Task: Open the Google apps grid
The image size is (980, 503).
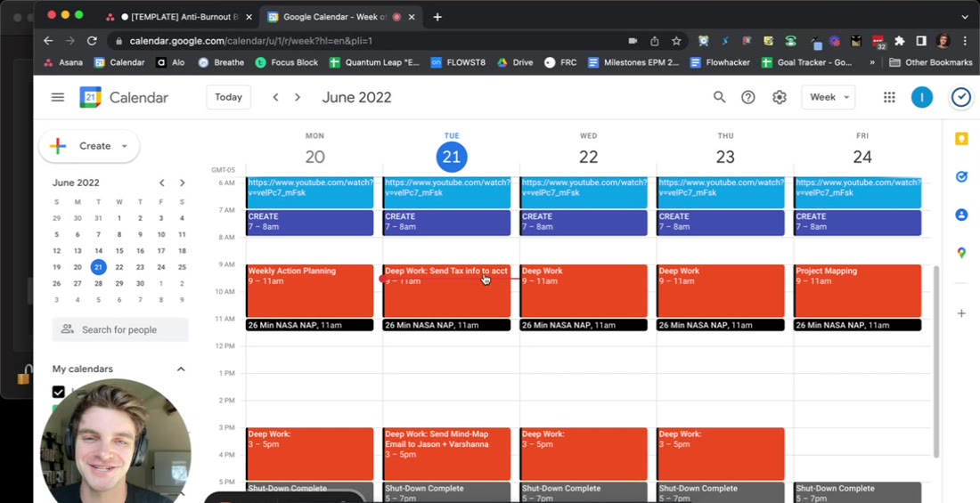Action: coord(889,97)
